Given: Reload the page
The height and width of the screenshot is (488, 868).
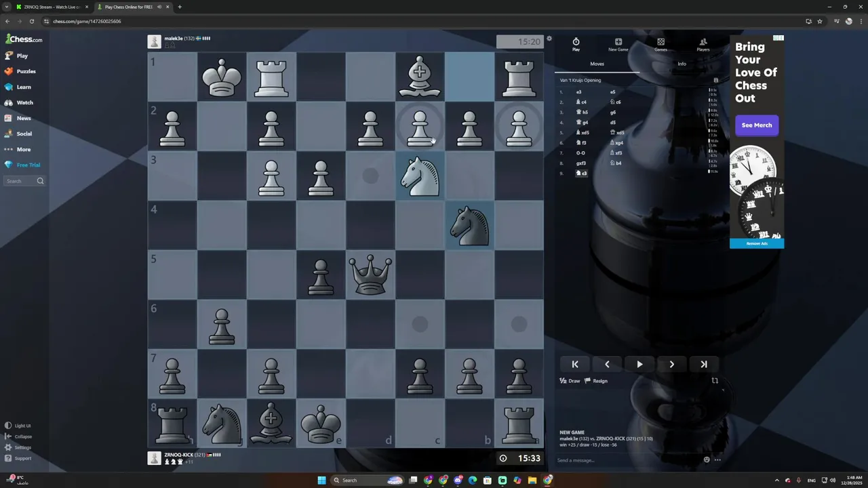Looking at the screenshot, I should pos(31,21).
